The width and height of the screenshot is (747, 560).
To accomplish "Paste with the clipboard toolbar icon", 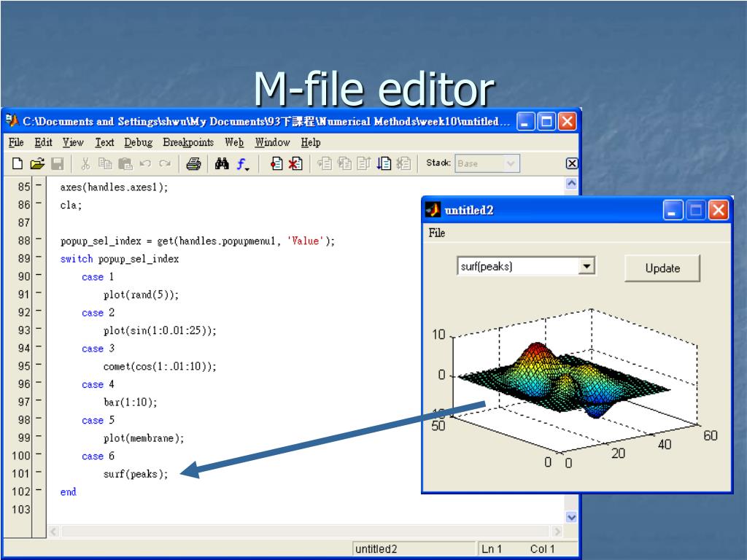I will [125, 164].
